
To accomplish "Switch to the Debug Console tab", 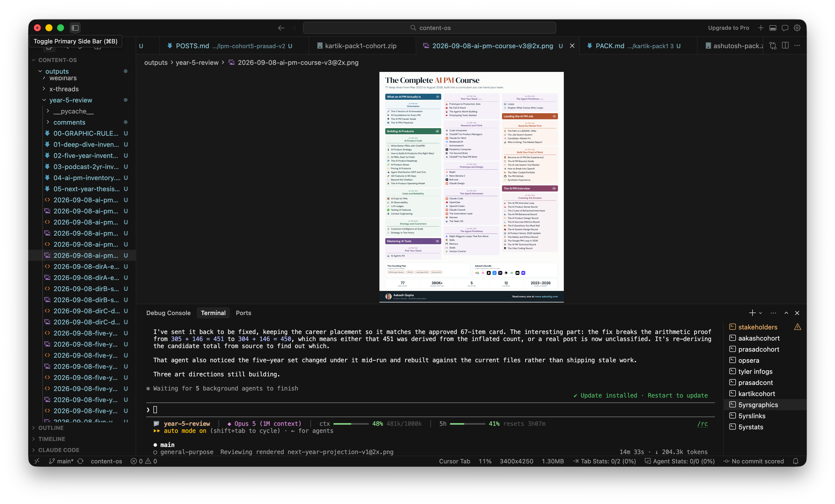I will pyautogui.click(x=169, y=313).
